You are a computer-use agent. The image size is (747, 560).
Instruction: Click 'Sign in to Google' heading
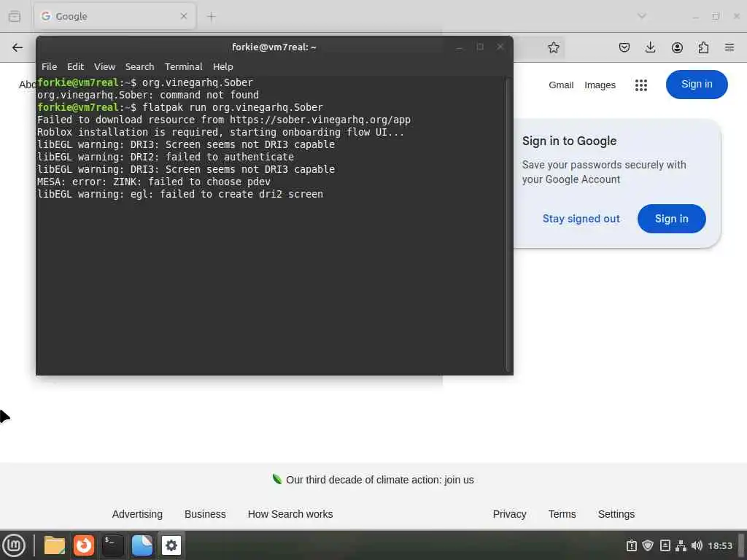click(569, 141)
